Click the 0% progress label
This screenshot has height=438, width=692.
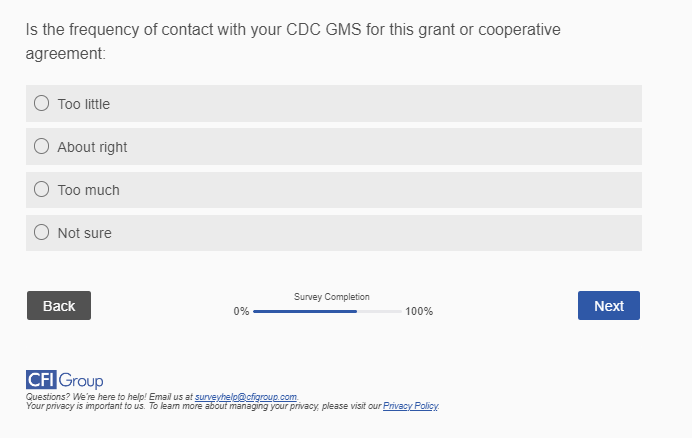pyautogui.click(x=241, y=312)
